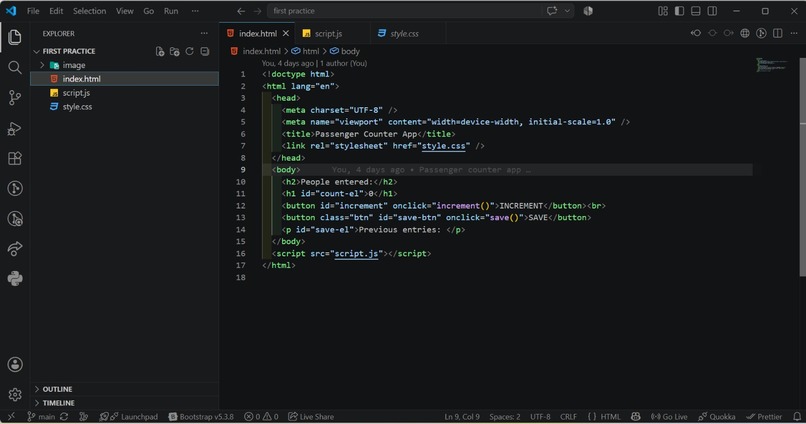This screenshot has width=806, height=424.
Task: Toggle Primary Side Bar visibility
Action: point(679,11)
